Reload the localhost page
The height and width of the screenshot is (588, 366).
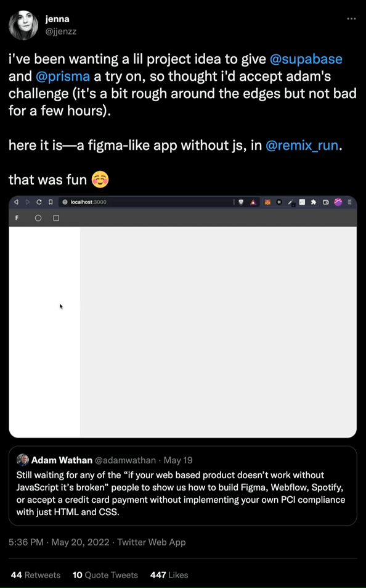pos(39,202)
